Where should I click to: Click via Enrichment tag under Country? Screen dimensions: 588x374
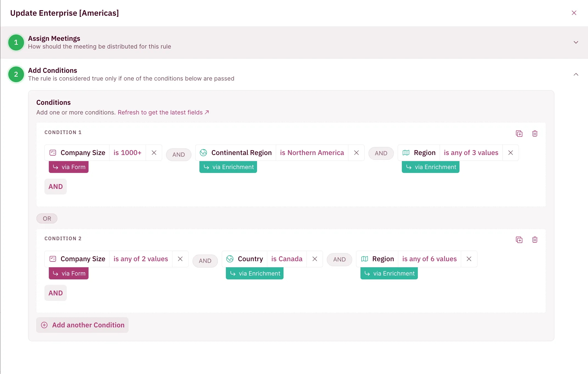coord(255,273)
